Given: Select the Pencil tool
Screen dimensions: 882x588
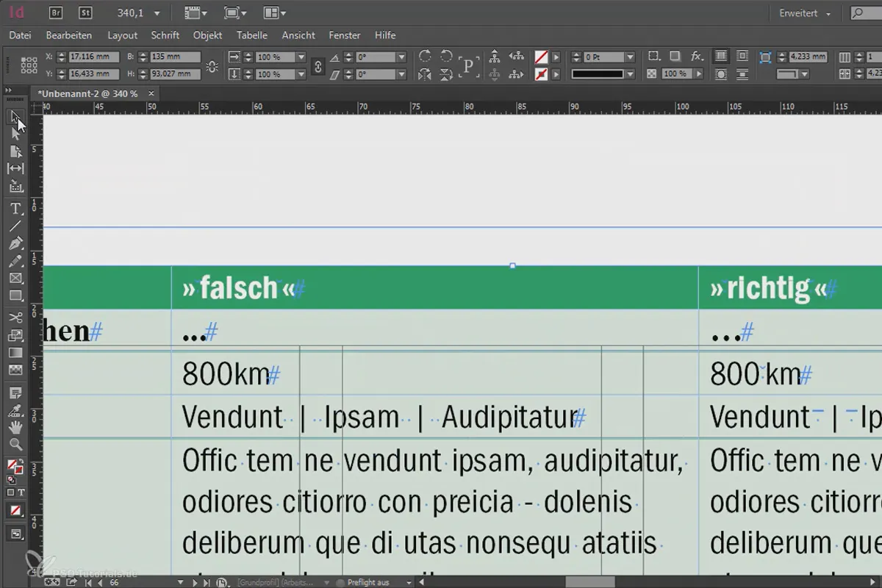Looking at the screenshot, I should pos(15,261).
